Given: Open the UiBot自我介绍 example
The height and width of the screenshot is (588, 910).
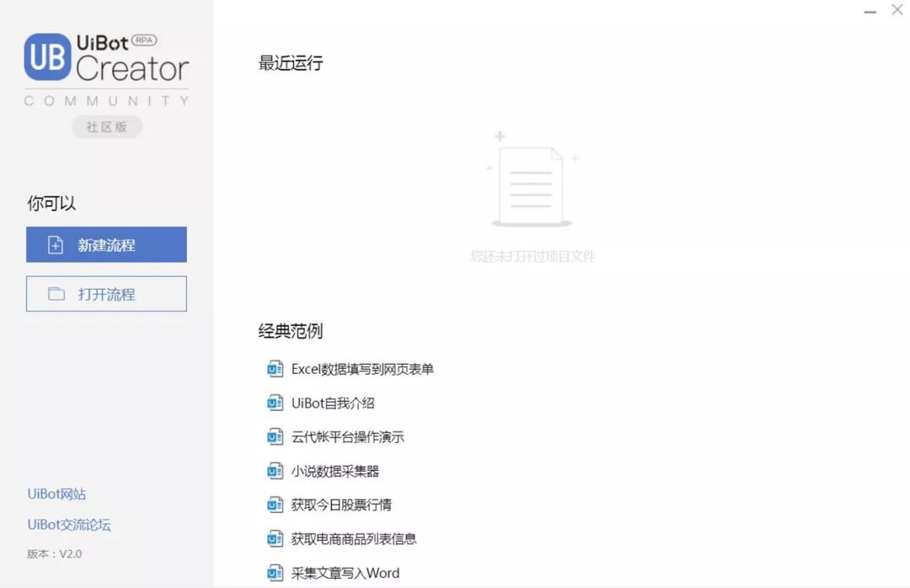Looking at the screenshot, I should (333, 403).
